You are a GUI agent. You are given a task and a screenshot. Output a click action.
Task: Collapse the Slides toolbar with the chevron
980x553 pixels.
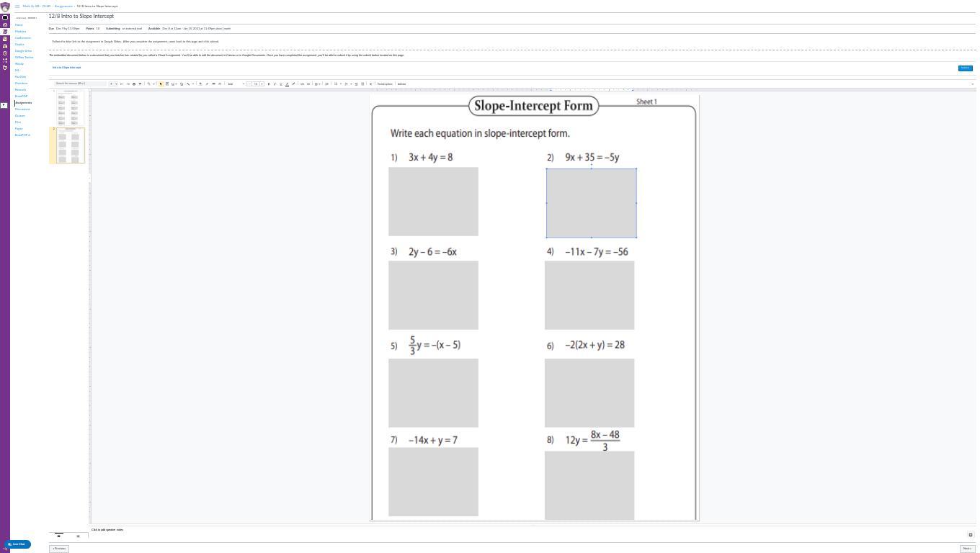pos(973,84)
